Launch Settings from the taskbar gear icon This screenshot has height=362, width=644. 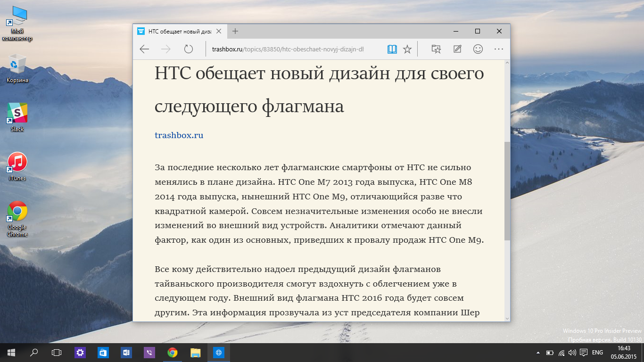pyautogui.click(x=80, y=353)
